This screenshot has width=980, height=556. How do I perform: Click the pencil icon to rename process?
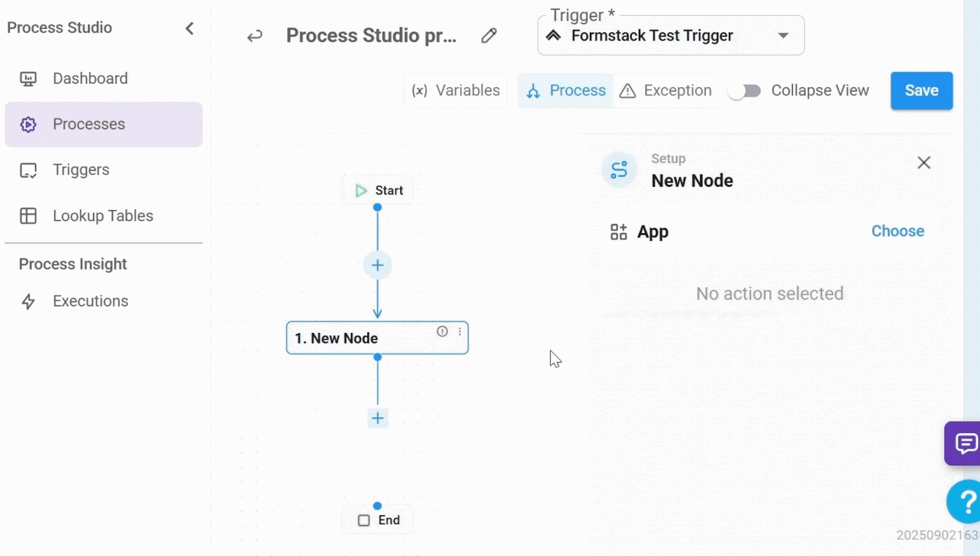click(x=489, y=36)
